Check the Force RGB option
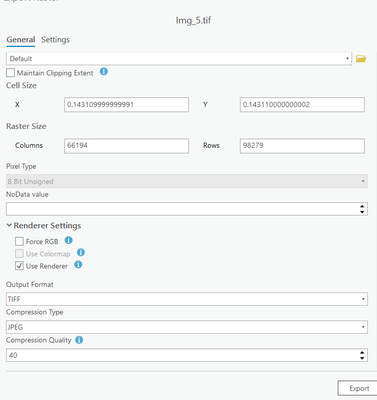 (19, 241)
